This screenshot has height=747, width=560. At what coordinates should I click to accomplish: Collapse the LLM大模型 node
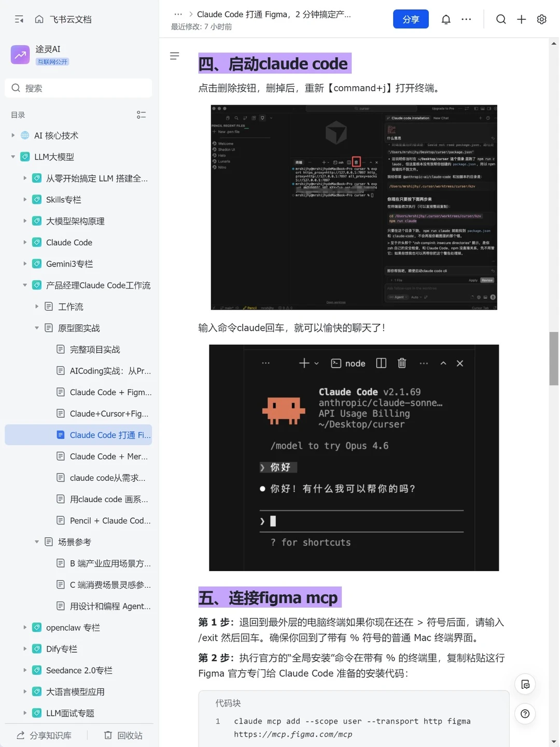pos(13,157)
